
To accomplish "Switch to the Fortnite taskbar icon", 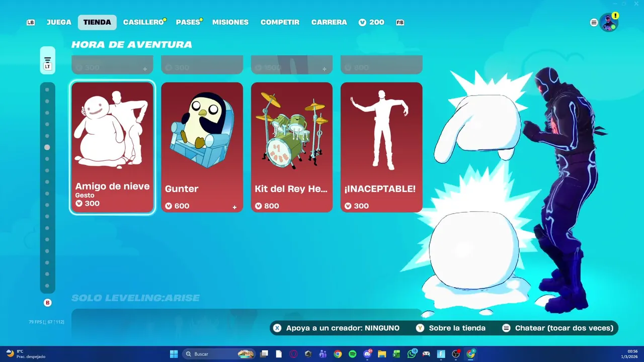I will (441, 354).
